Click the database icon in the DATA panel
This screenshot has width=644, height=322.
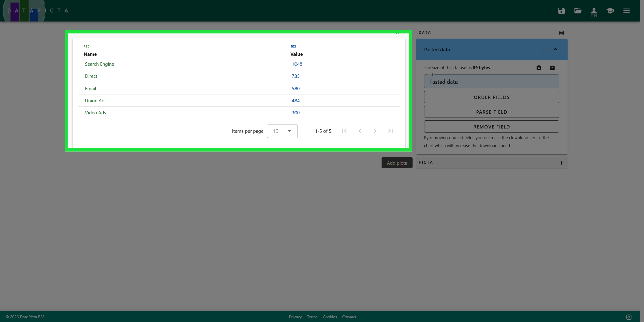coord(561,33)
